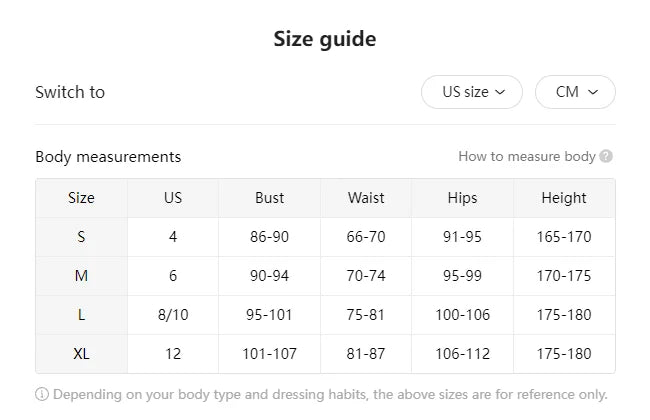650x420 pixels.
Task: Select the size M row label
Action: click(81, 276)
